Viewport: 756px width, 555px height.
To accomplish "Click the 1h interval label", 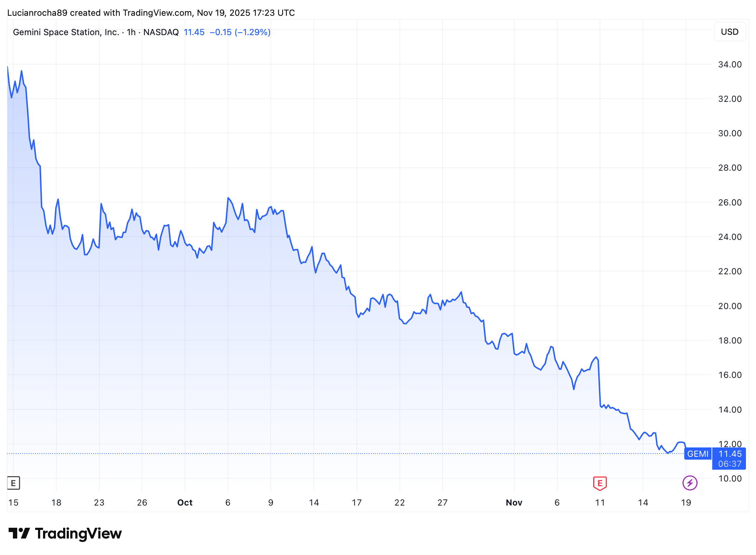I will [131, 32].
